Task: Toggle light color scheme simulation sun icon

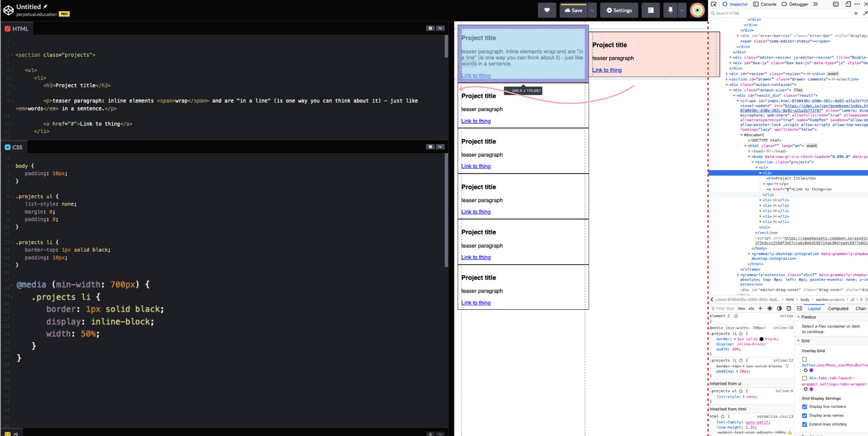Action: coord(770,308)
